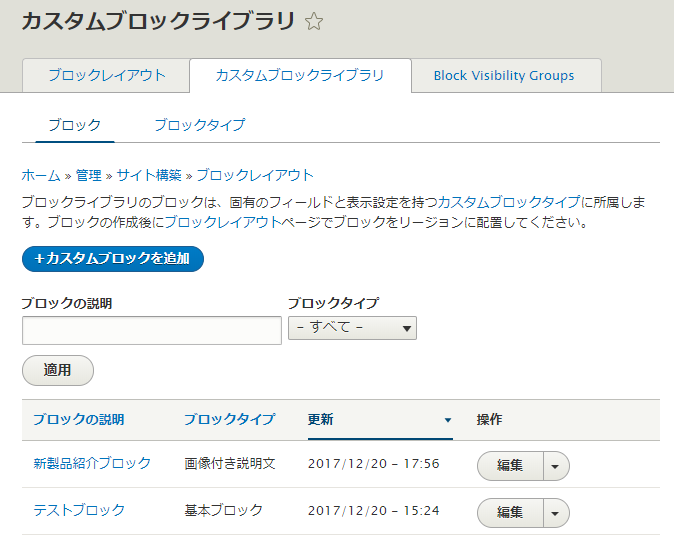Focus the ブロックの説明 text field
Screen dimensions: 674x550
152,330
